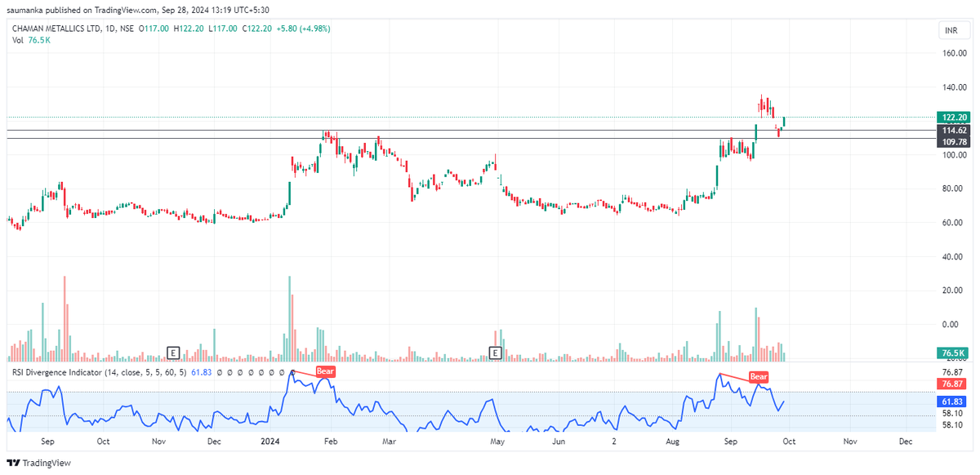Viewport: 980px width, 475px height.
Task: Click the 140.00 price axis value
Action: coord(955,87)
